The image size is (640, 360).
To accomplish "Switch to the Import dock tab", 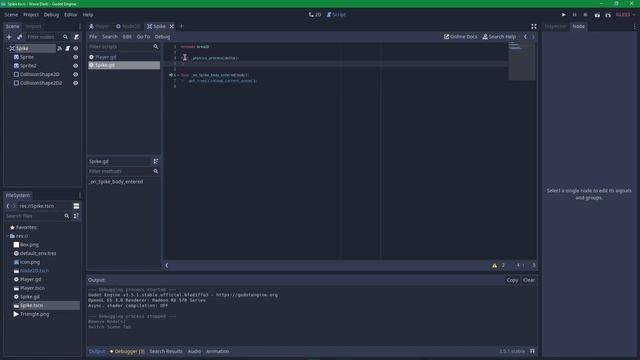I will (33, 26).
